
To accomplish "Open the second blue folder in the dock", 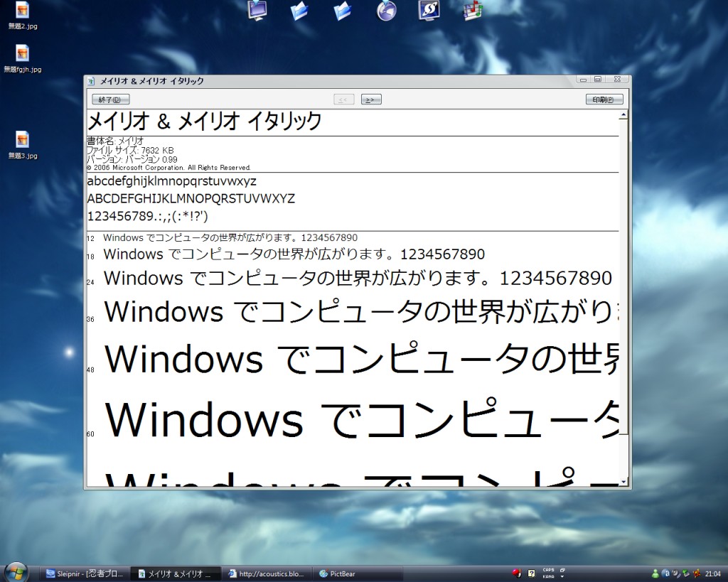I will click(x=343, y=11).
